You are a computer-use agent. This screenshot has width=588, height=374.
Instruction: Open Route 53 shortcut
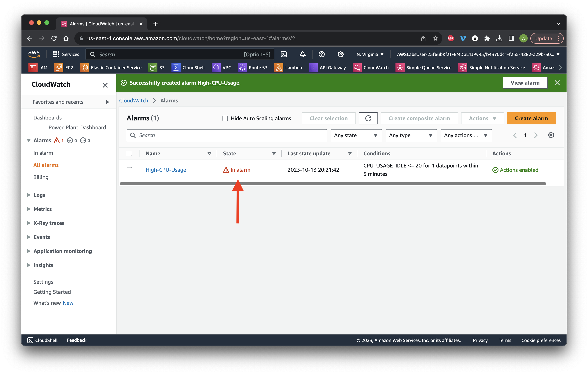[x=253, y=68]
